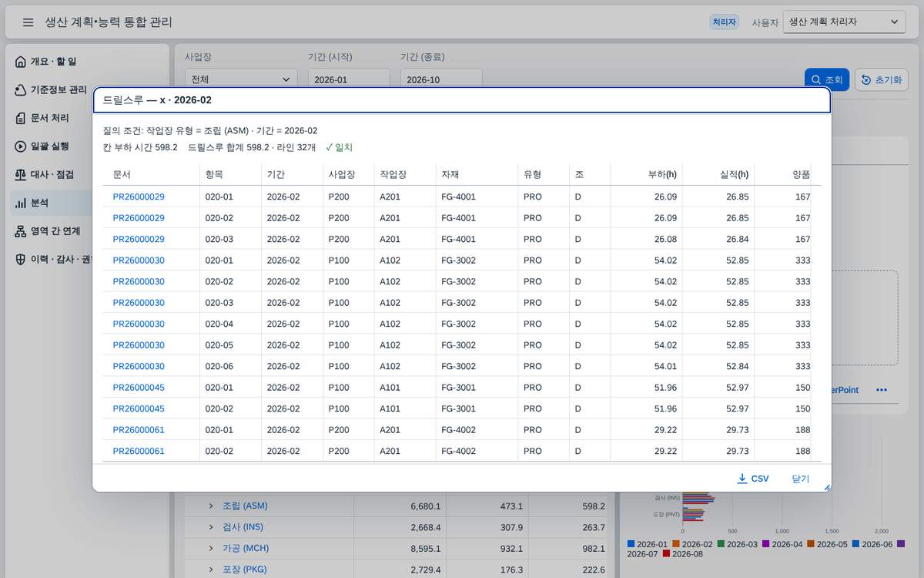Click the 작업장 column header
The width and height of the screenshot is (924, 578).
point(405,174)
